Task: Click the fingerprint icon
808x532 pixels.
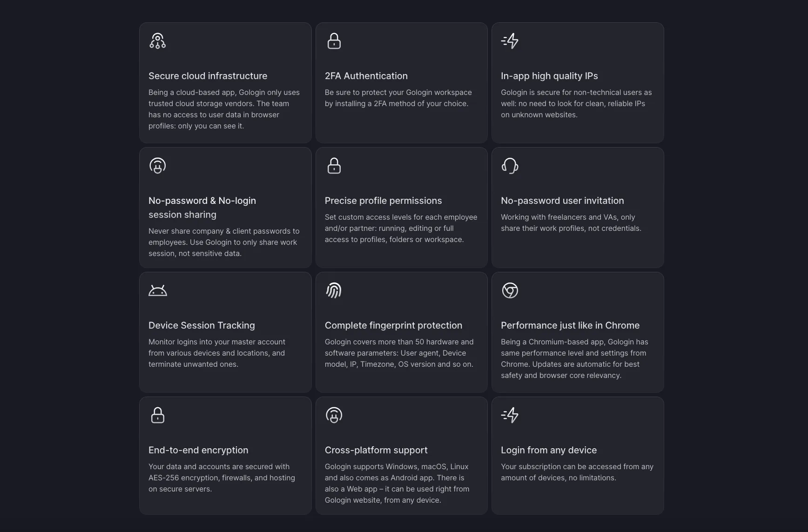Action: (334, 290)
